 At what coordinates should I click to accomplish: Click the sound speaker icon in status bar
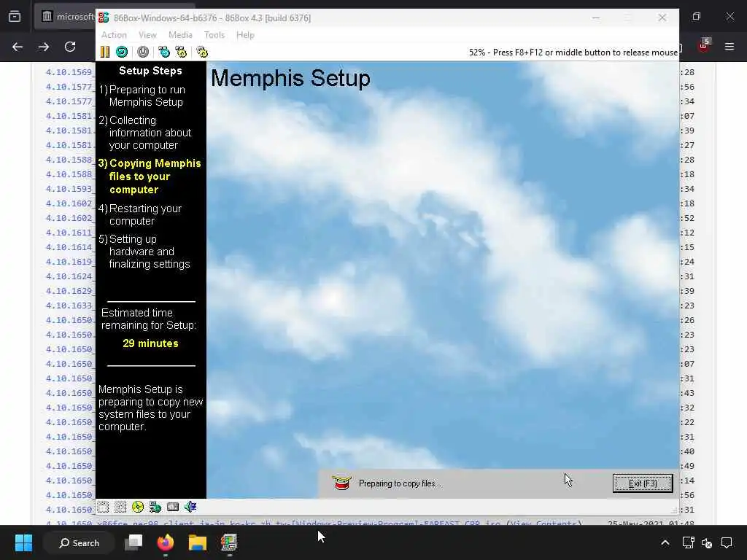coord(190,507)
